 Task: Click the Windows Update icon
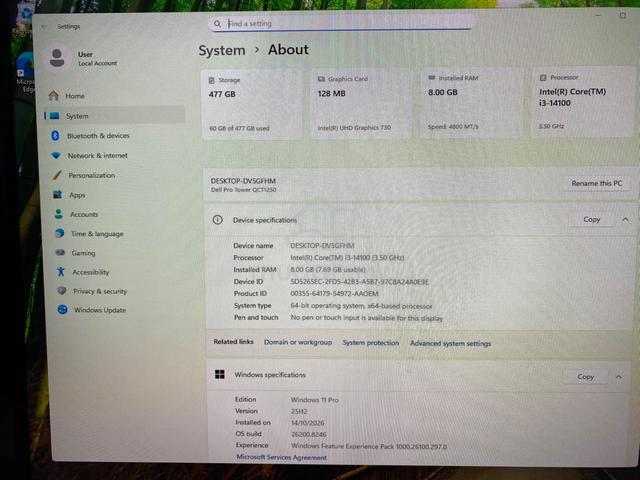62,309
